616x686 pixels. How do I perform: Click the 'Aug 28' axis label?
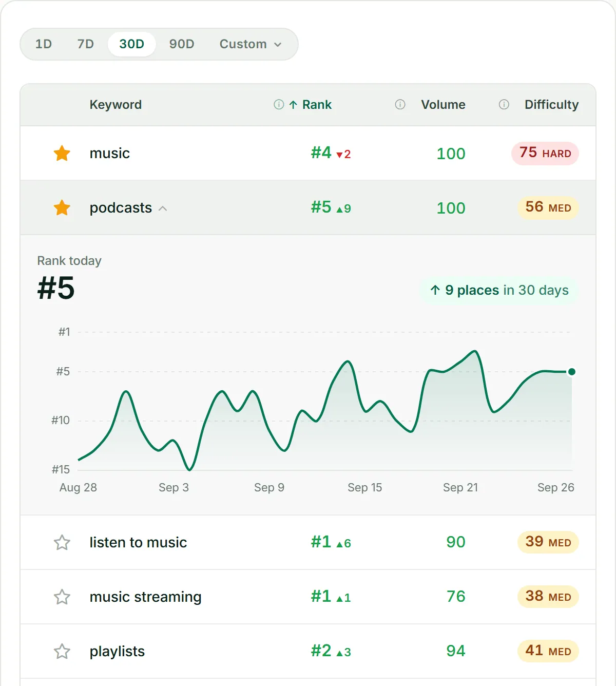[x=78, y=488]
